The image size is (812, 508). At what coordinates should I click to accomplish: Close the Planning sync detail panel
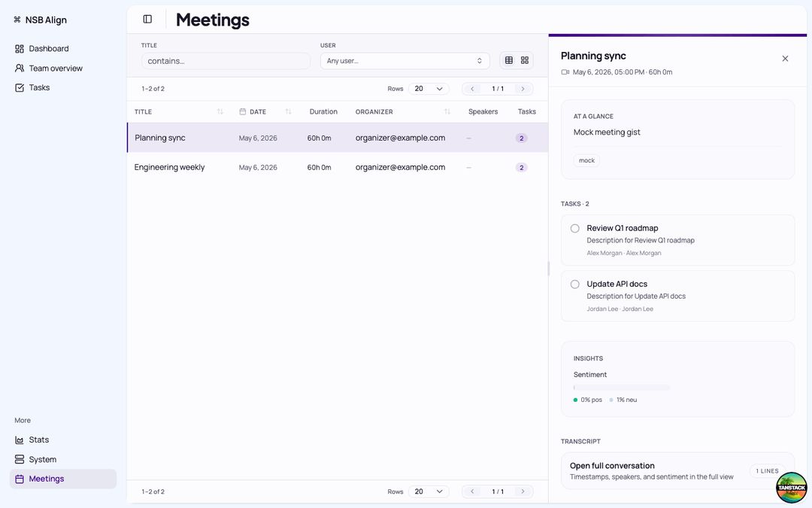coord(785,59)
